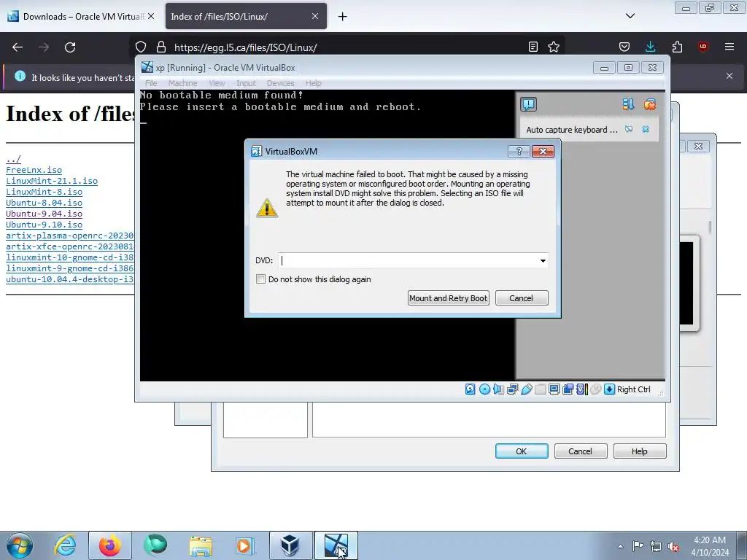Viewport: 747px width, 560px height.
Task: Click the site padlock security icon
Action: click(x=161, y=47)
